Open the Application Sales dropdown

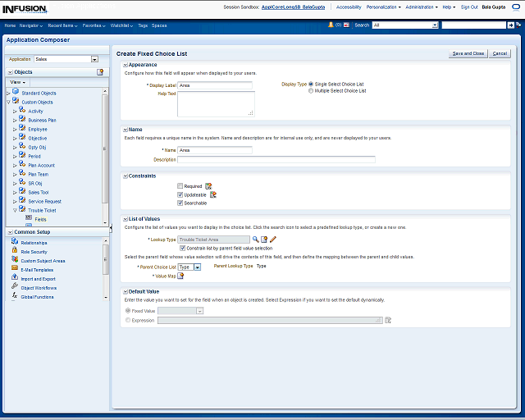[94, 59]
